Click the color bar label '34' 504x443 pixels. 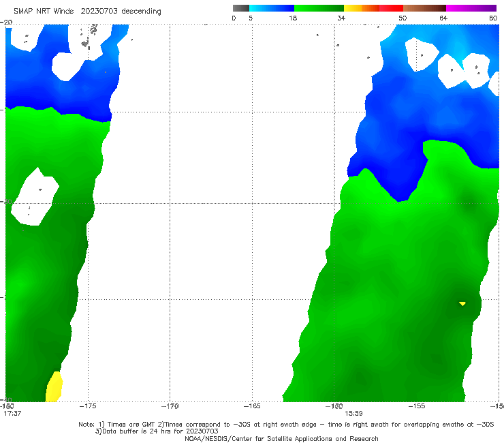(x=341, y=18)
